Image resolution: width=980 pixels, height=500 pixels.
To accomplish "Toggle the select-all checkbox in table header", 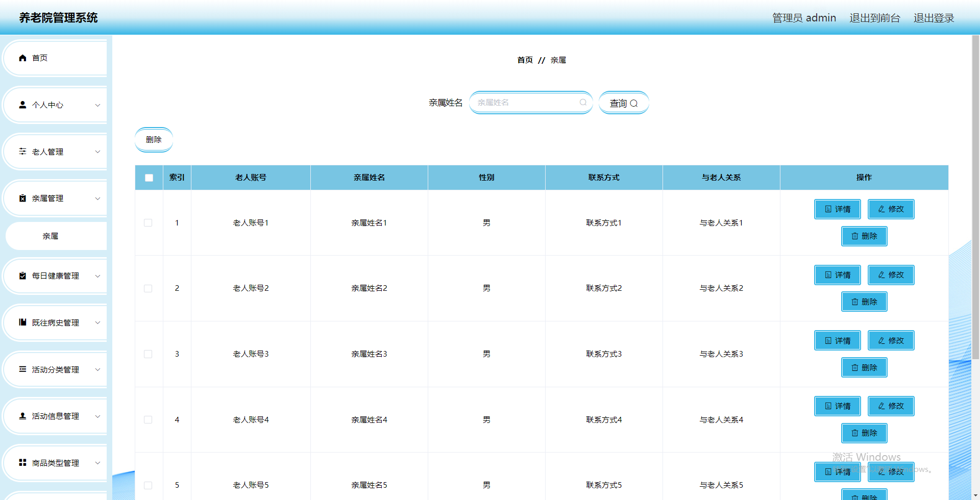I will [149, 177].
